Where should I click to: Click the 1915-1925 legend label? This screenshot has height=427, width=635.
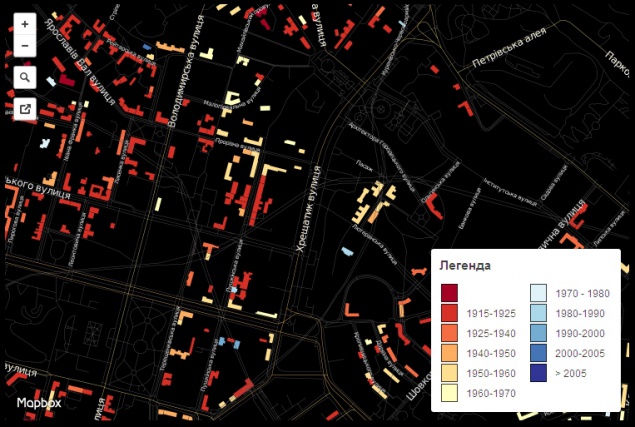tap(491, 314)
